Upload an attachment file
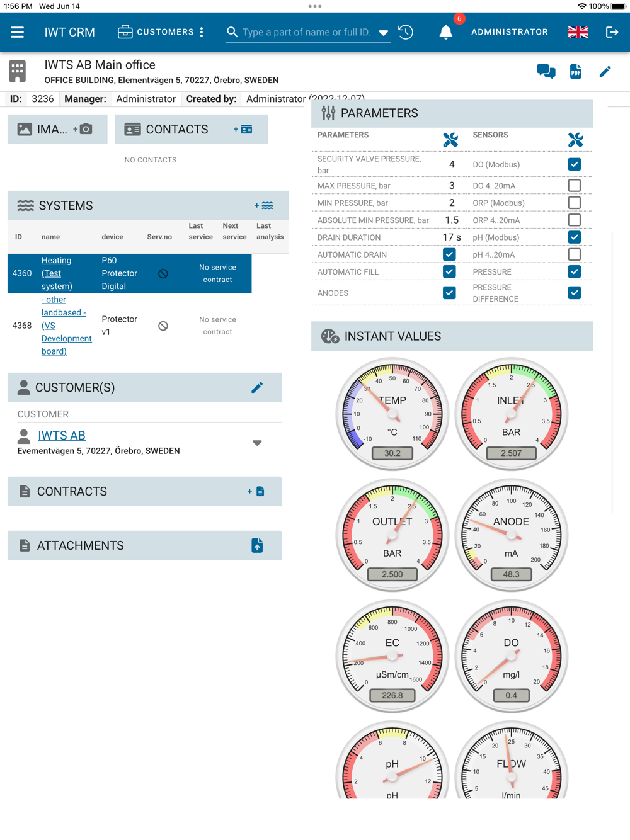 coord(257,545)
